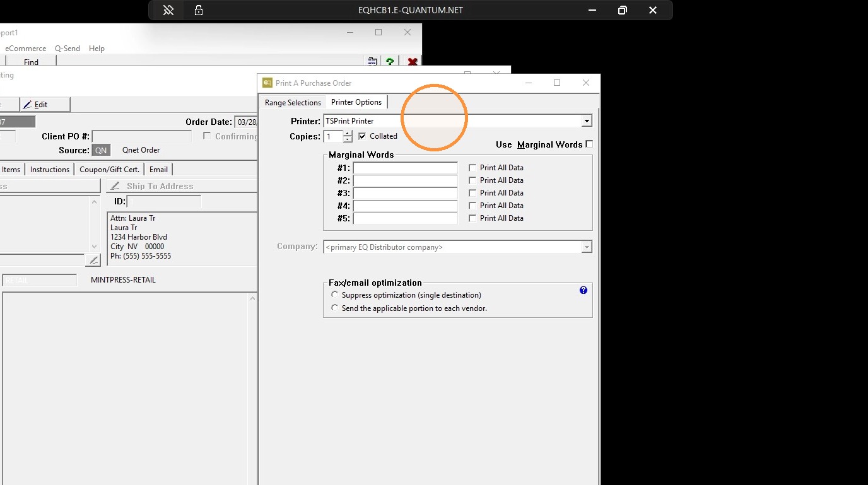Image resolution: width=868 pixels, height=485 pixels.
Task: Maximize the Print A Purchase Order dialog
Action: point(557,83)
